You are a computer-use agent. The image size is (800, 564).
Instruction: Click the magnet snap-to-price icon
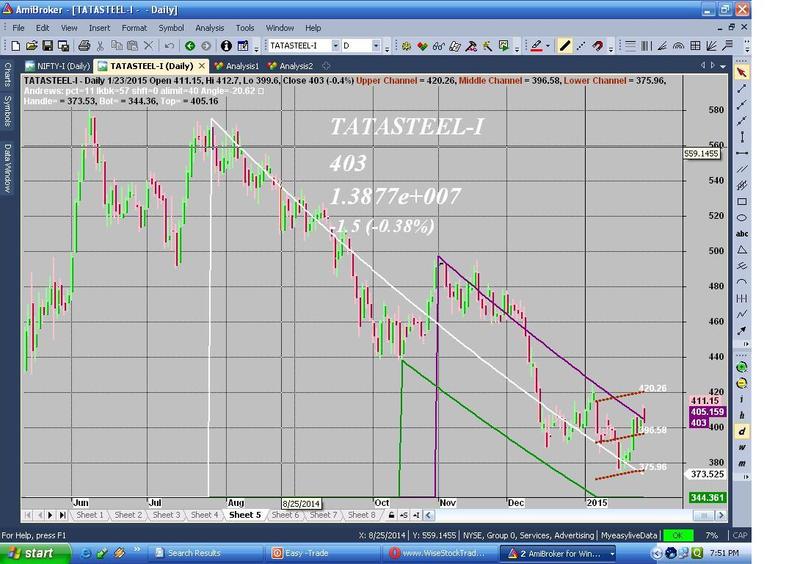(597, 46)
